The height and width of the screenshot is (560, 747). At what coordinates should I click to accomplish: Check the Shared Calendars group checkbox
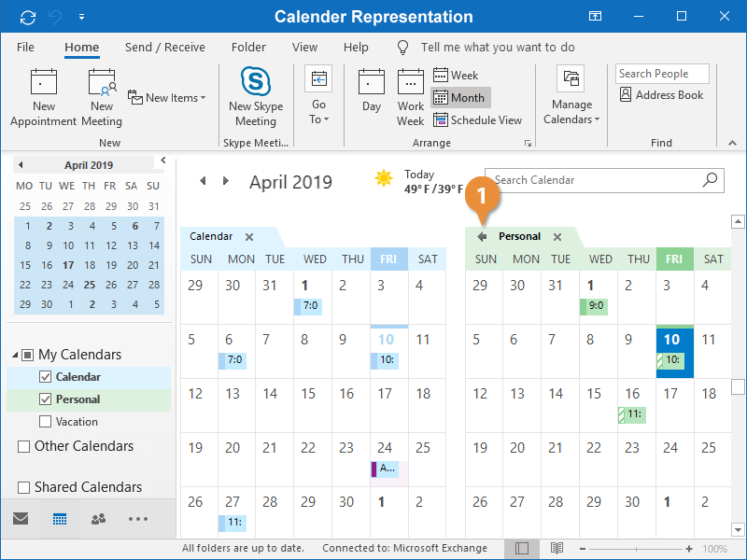tap(24, 487)
